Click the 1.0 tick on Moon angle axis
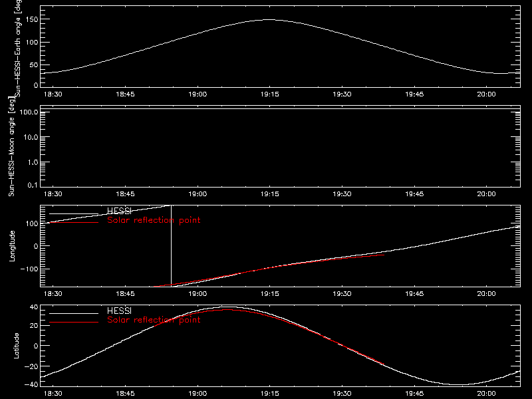The height and width of the screenshot is (399, 532). (x=33, y=162)
